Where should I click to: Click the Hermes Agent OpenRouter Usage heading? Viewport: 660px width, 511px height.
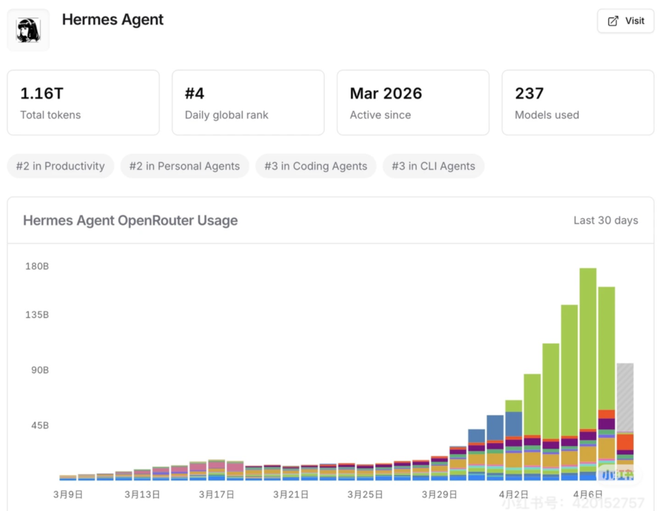pos(130,220)
